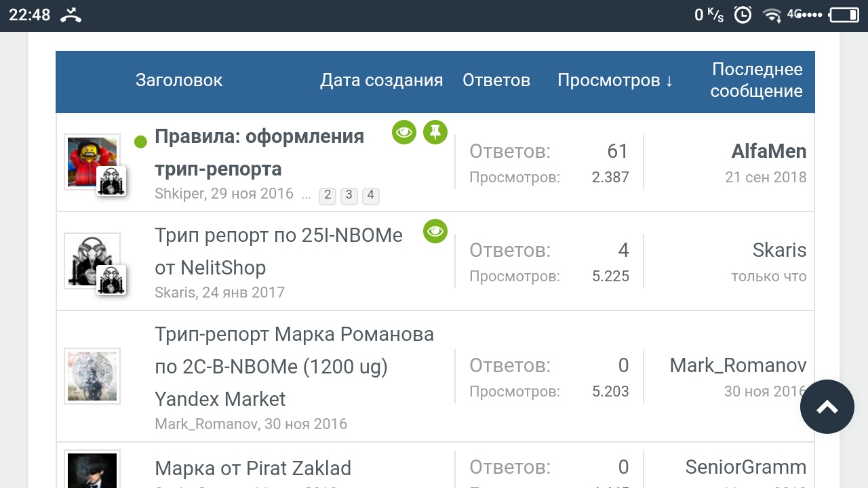The height and width of the screenshot is (488, 868).
Task: Click the green pin icon on Правила thread
Action: [x=435, y=132]
